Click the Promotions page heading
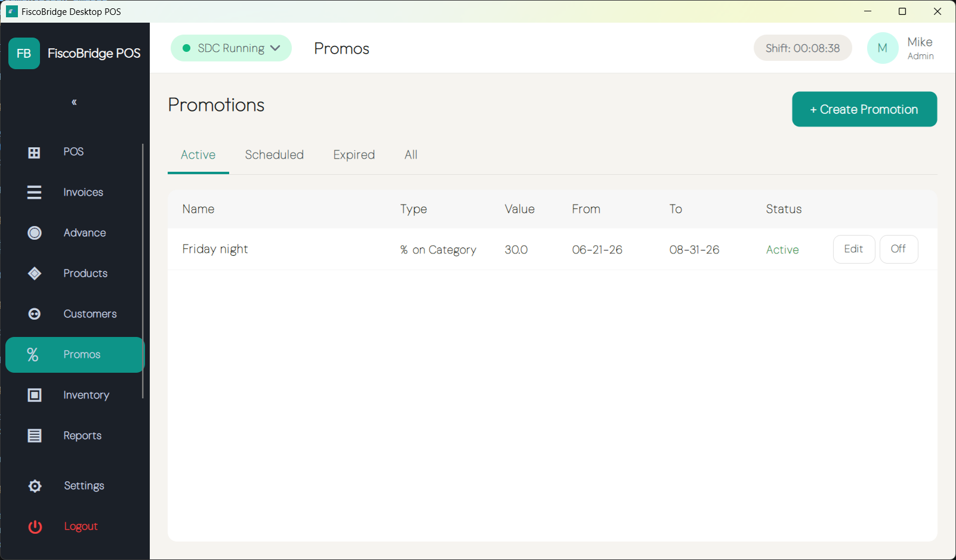Viewport: 956px width, 560px height. [216, 105]
